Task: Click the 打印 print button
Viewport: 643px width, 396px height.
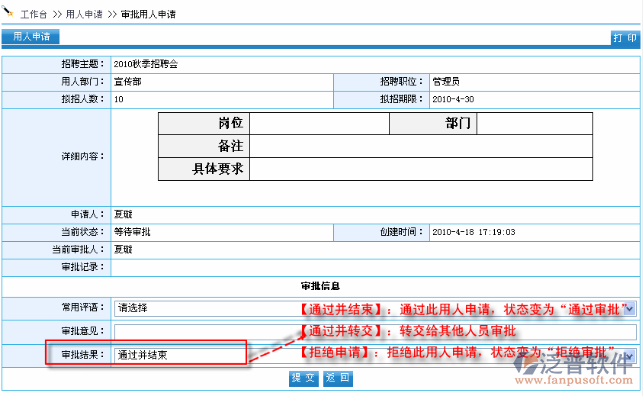Action: (625, 38)
